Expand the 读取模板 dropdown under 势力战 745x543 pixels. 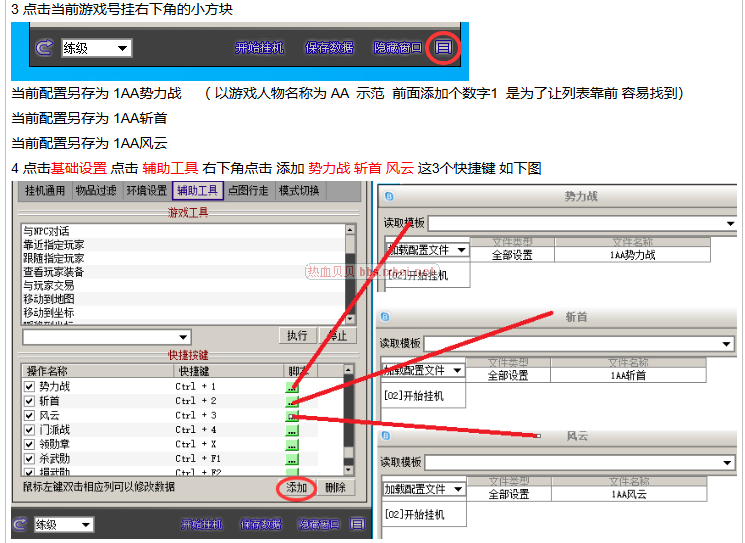(730, 222)
